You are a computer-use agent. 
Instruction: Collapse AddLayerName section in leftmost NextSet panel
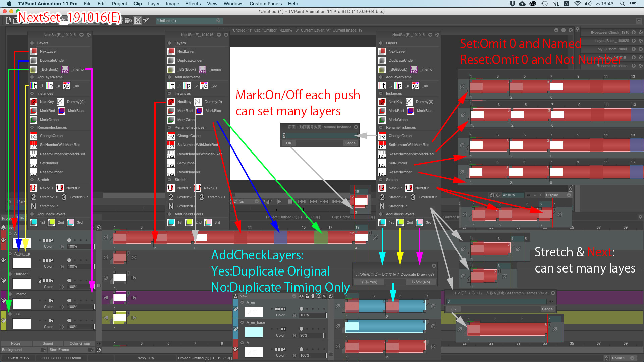32,77
